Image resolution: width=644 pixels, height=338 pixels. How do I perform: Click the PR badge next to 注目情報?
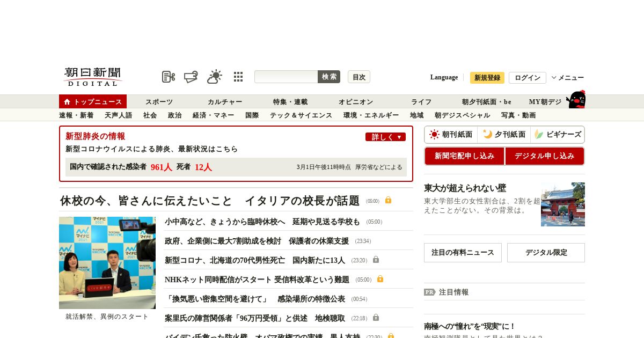(430, 292)
